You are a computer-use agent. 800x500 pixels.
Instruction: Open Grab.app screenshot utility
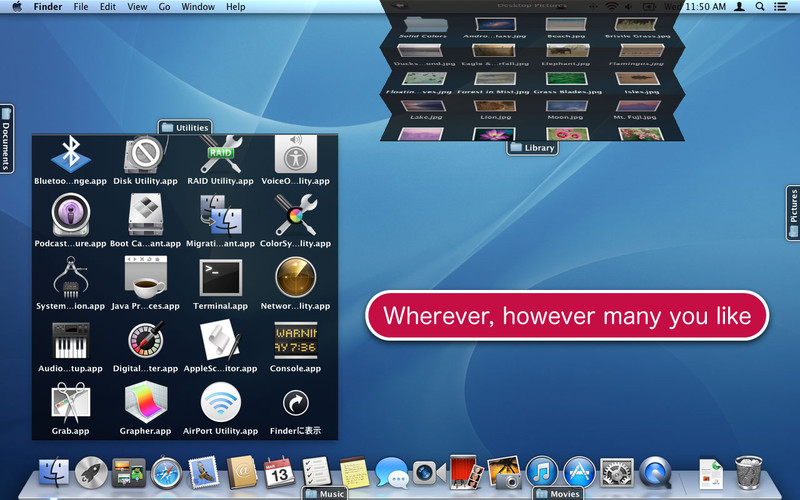point(70,403)
